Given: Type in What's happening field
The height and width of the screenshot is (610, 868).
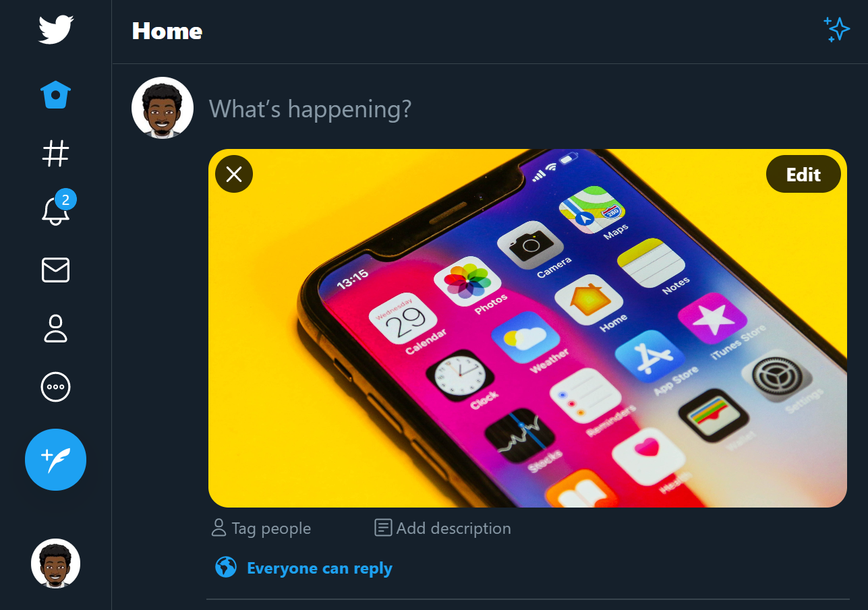Looking at the screenshot, I should 472,109.
